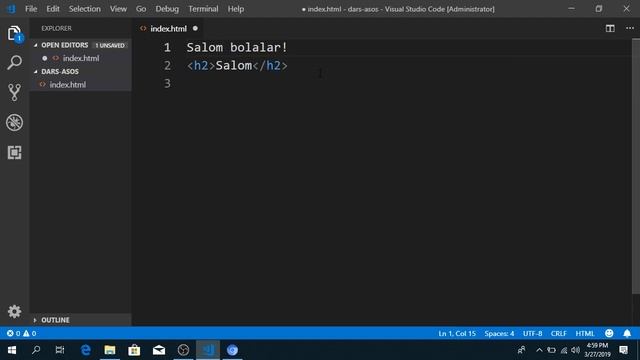Click the VS Code logo in the title bar
This screenshot has width=640, height=360.
click(x=11, y=9)
